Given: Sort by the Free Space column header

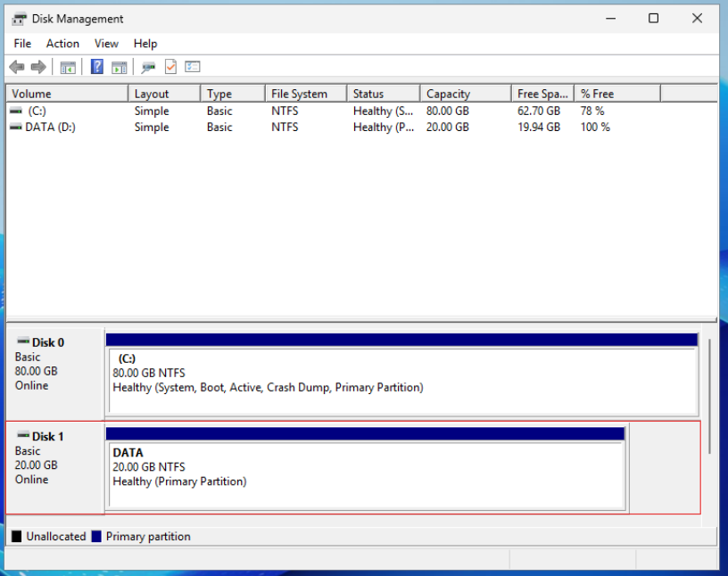Looking at the screenshot, I should coord(543,94).
